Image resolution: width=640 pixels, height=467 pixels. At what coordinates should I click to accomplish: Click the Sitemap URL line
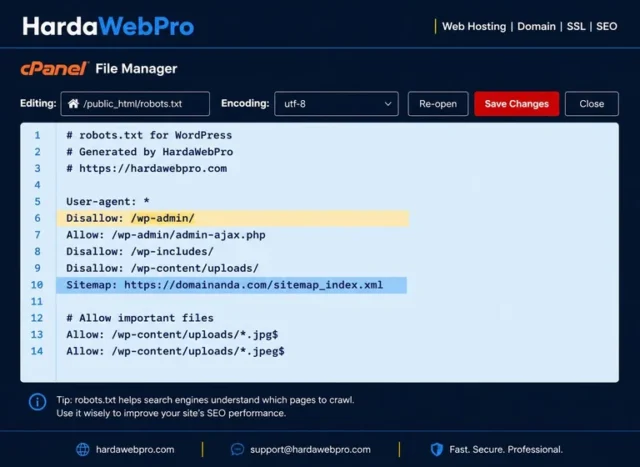(x=231, y=285)
